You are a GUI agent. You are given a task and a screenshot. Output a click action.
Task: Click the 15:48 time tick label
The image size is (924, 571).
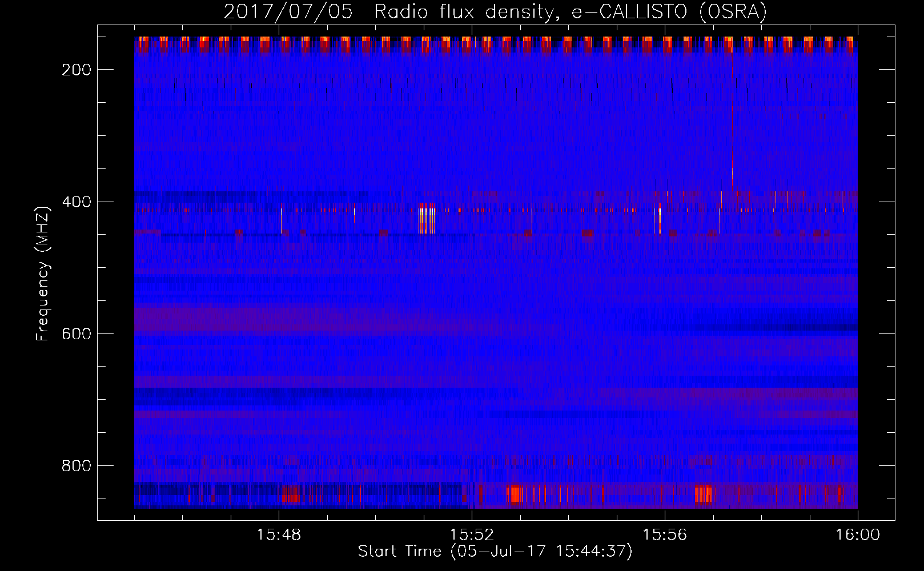279,535
